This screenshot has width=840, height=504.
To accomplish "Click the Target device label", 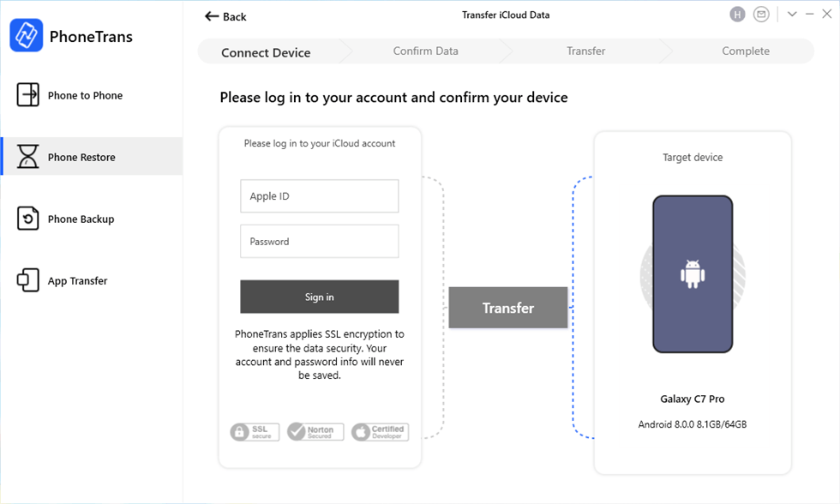I will (x=693, y=158).
